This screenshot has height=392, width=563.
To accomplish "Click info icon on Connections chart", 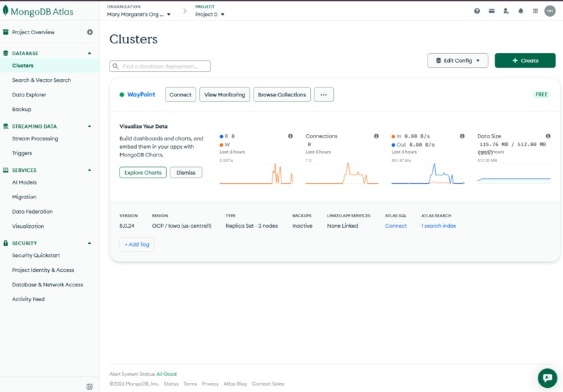I will 376,136.
